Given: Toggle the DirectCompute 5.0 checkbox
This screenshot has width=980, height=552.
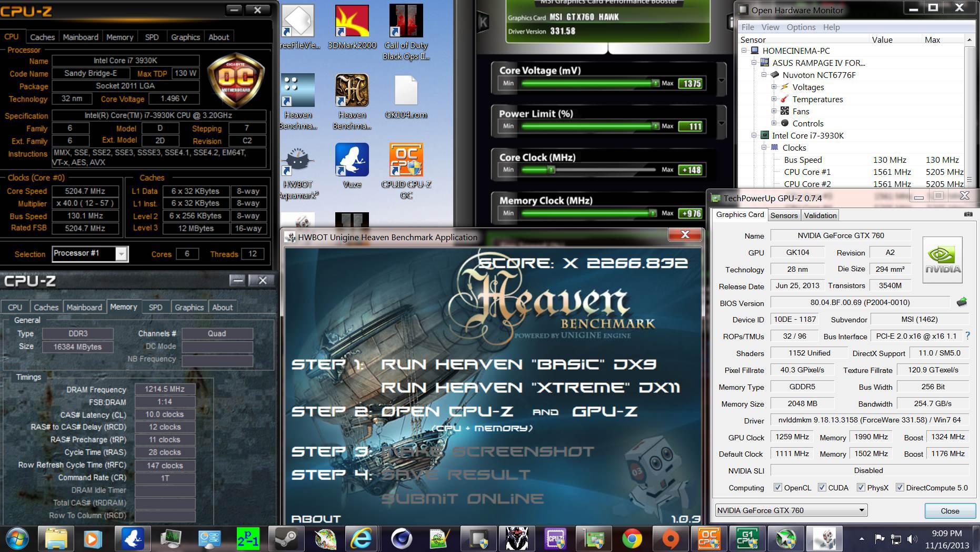Looking at the screenshot, I should pyautogui.click(x=899, y=487).
